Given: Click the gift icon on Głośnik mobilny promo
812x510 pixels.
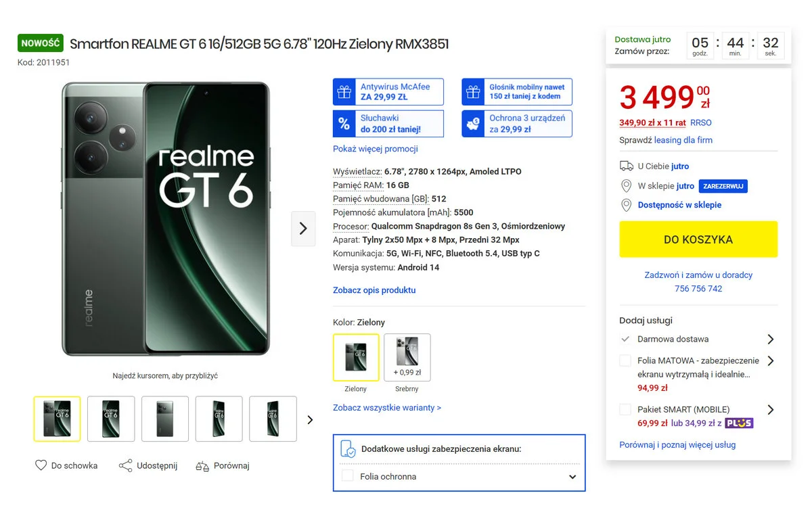Looking at the screenshot, I should pyautogui.click(x=471, y=91).
